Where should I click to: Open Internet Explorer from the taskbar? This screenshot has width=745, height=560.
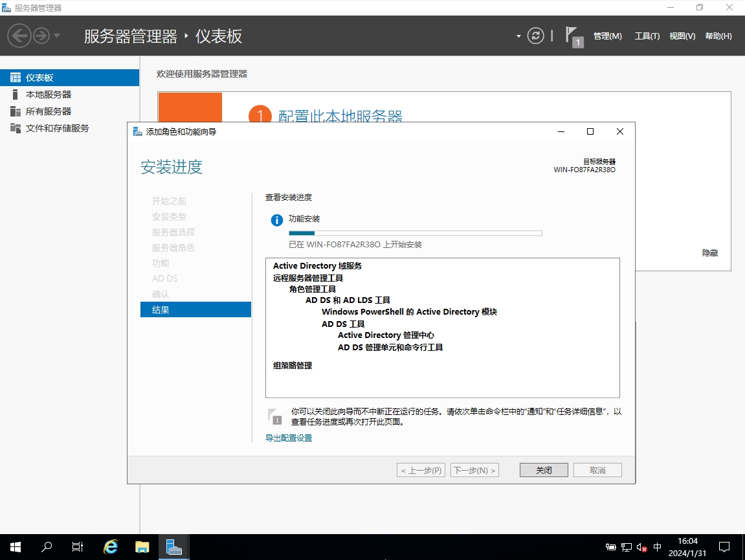111,547
